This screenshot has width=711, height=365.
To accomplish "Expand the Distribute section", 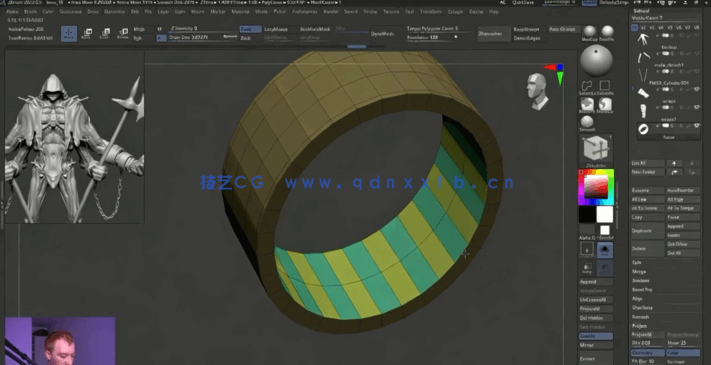I will [x=642, y=308].
